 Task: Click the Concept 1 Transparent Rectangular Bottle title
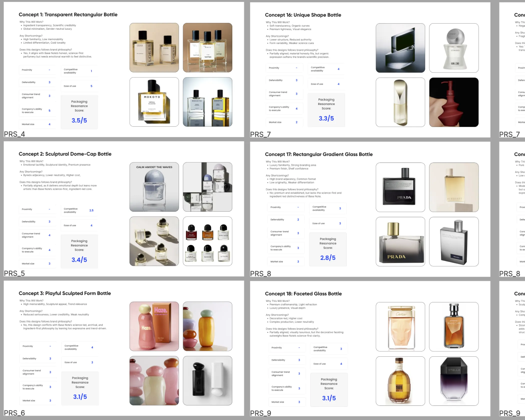pyautogui.click(x=68, y=14)
